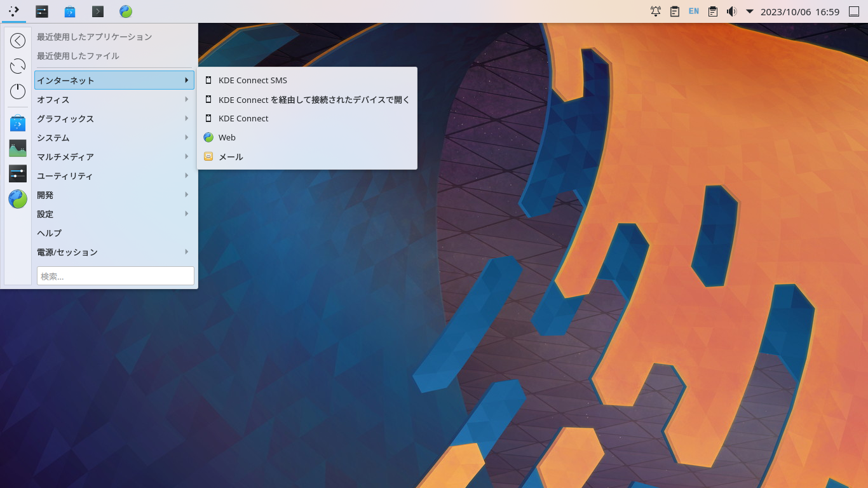Screen dimensions: 868x488
Task: Expand the インターネット submenu arrow
Action: [x=187, y=80]
